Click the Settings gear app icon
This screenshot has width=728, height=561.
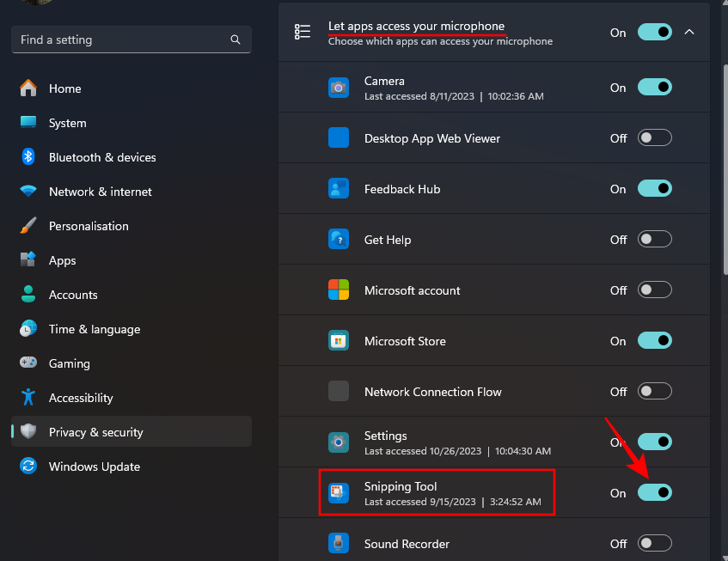point(339,442)
